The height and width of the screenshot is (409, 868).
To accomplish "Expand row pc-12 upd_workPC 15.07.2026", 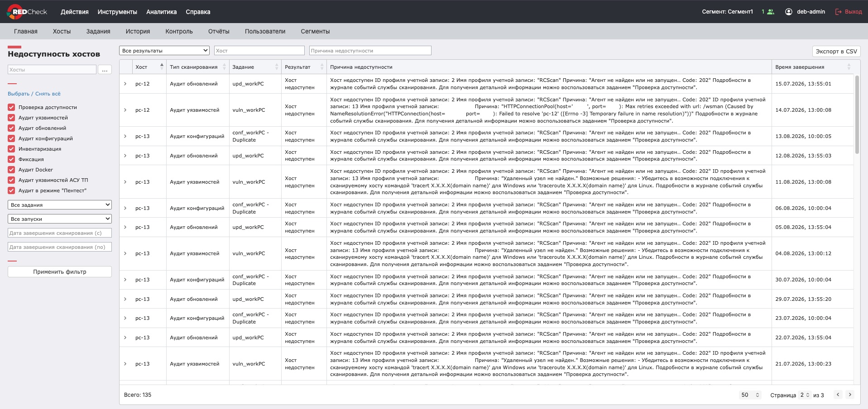I will pos(125,84).
